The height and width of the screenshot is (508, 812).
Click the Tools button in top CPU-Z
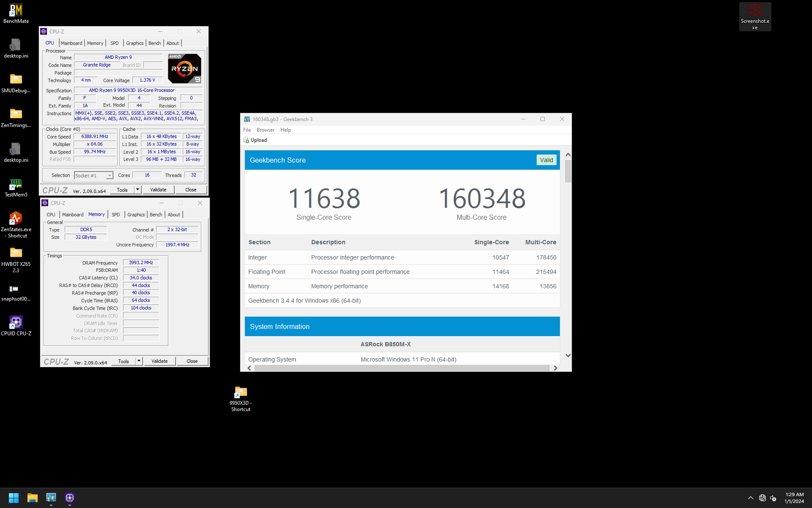click(122, 190)
